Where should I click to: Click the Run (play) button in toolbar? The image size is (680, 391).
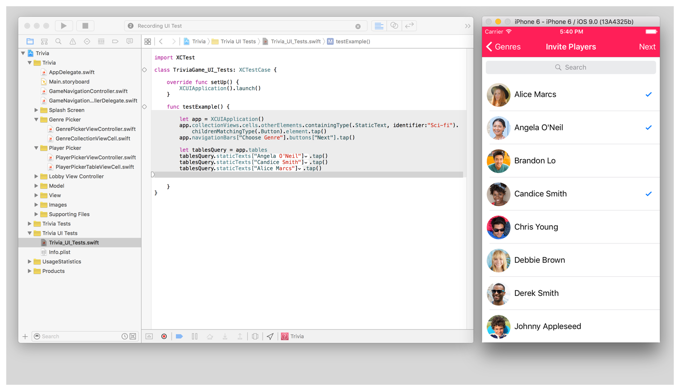[64, 26]
